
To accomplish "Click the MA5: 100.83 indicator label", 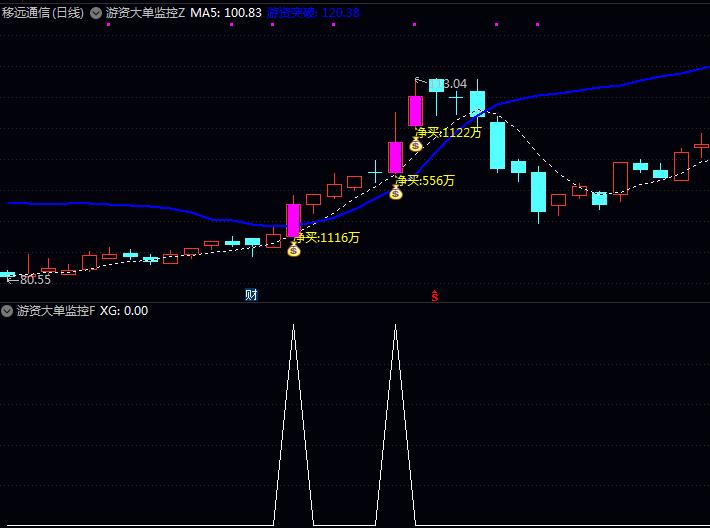I will pyautogui.click(x=226, y=13).
